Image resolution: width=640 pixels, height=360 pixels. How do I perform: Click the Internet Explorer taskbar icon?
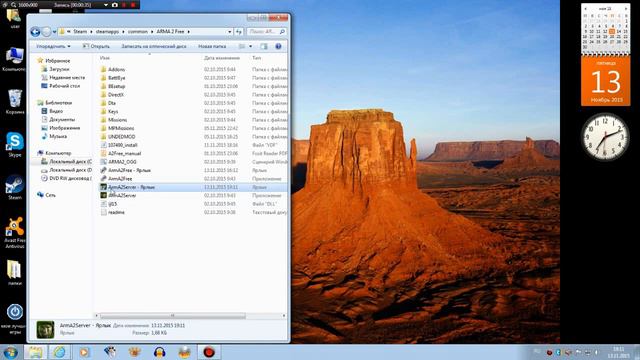point(59,352)
